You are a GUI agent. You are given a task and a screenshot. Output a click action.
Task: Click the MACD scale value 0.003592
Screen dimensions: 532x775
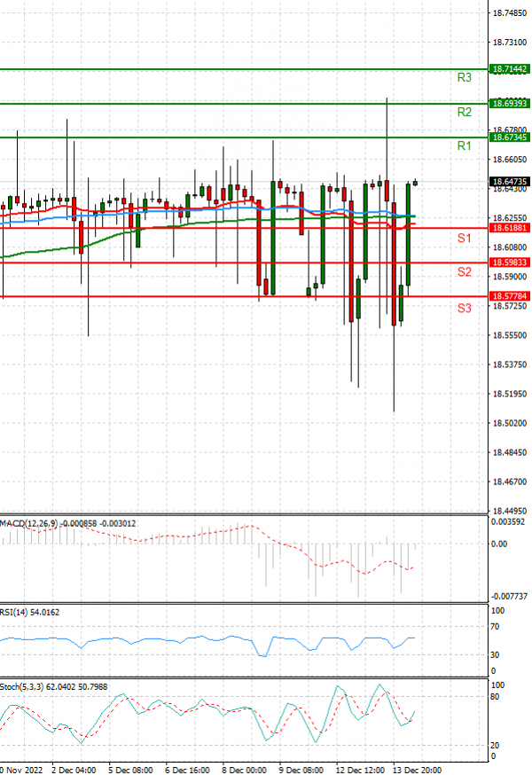508,522
